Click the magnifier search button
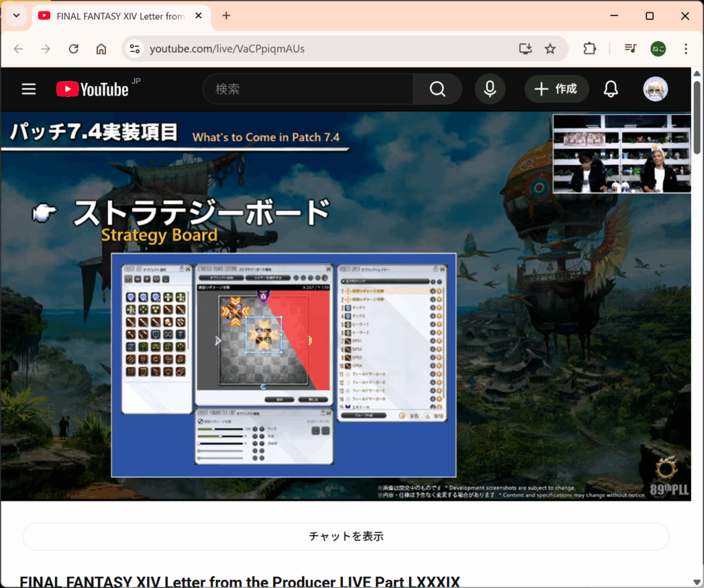Screen dimensions: 704x588 [437, 89]
